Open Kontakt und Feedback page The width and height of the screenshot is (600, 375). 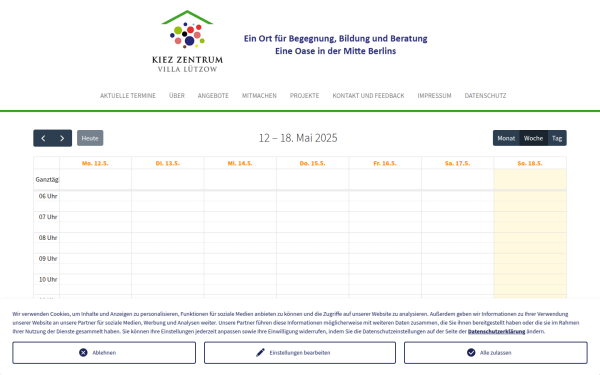[x=368, y=96]
